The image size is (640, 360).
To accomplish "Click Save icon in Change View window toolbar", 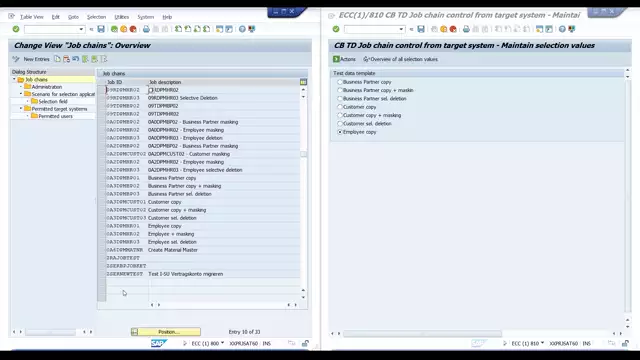I will pos(101,29).
